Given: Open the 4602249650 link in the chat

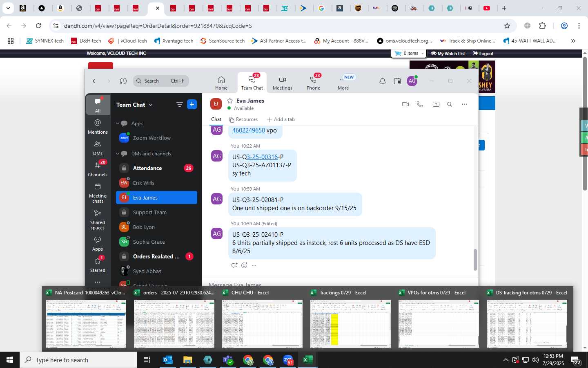Looking at the screenshot, I should [x=249, y=130].
